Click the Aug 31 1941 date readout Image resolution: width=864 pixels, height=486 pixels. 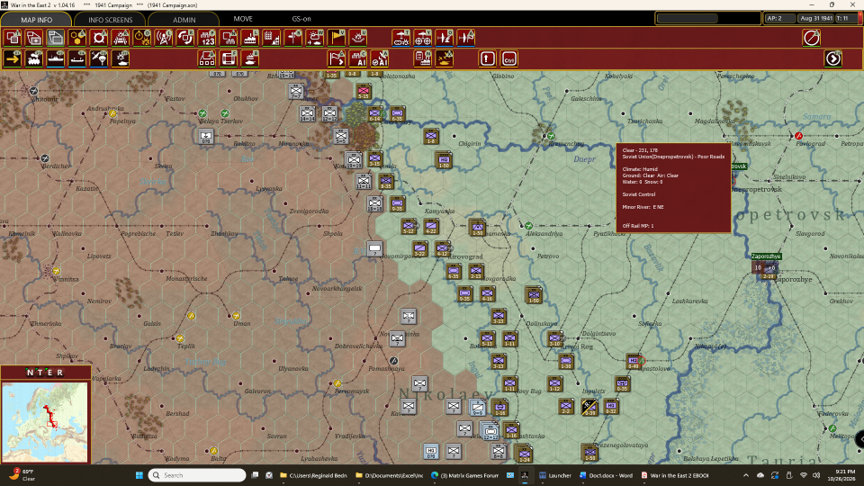[x=816, y=18]
